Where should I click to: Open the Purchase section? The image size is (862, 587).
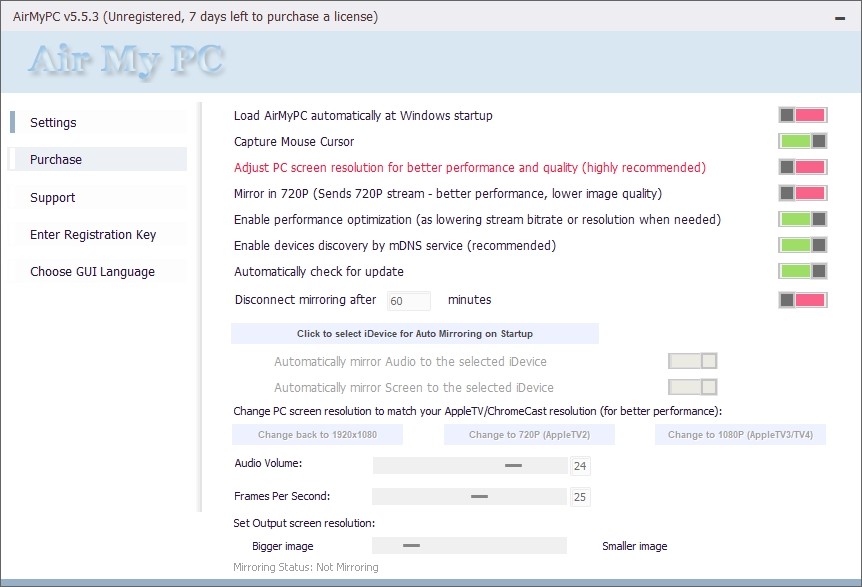click(x=98, y=159)
